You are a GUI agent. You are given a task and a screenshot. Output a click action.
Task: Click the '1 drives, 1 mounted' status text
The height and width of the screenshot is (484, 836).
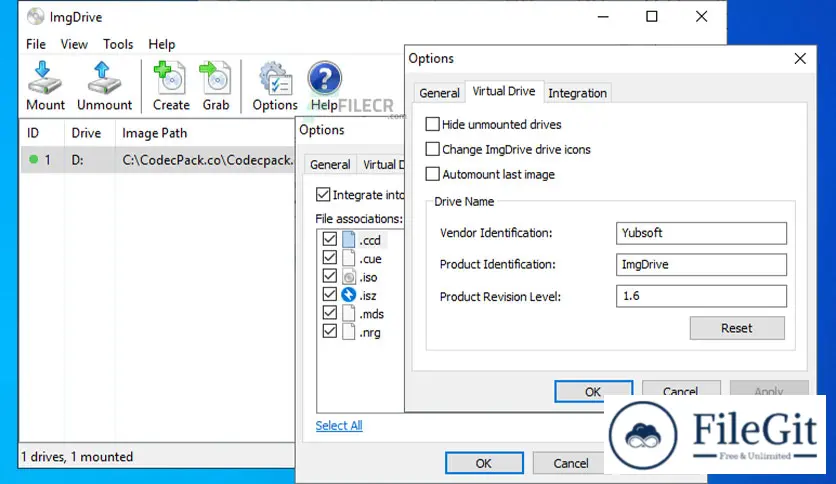77,457
